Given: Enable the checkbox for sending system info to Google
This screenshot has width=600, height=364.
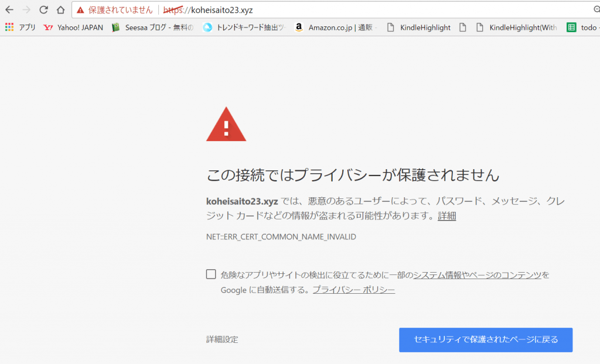Looking at the screenshot, I should [x=211, y=274].
